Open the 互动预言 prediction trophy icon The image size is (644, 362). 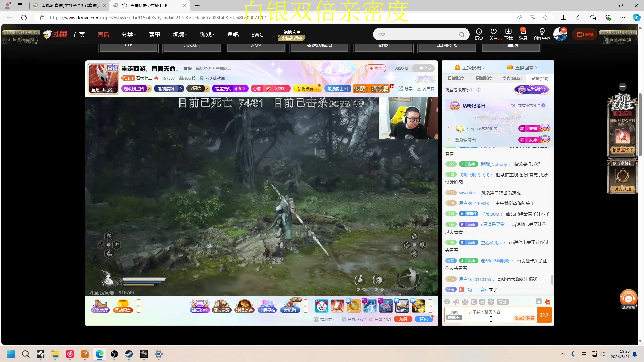123,306
